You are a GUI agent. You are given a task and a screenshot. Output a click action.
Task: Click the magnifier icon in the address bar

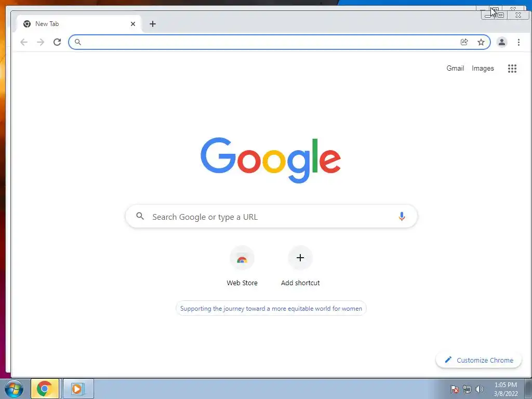point(78,42)
